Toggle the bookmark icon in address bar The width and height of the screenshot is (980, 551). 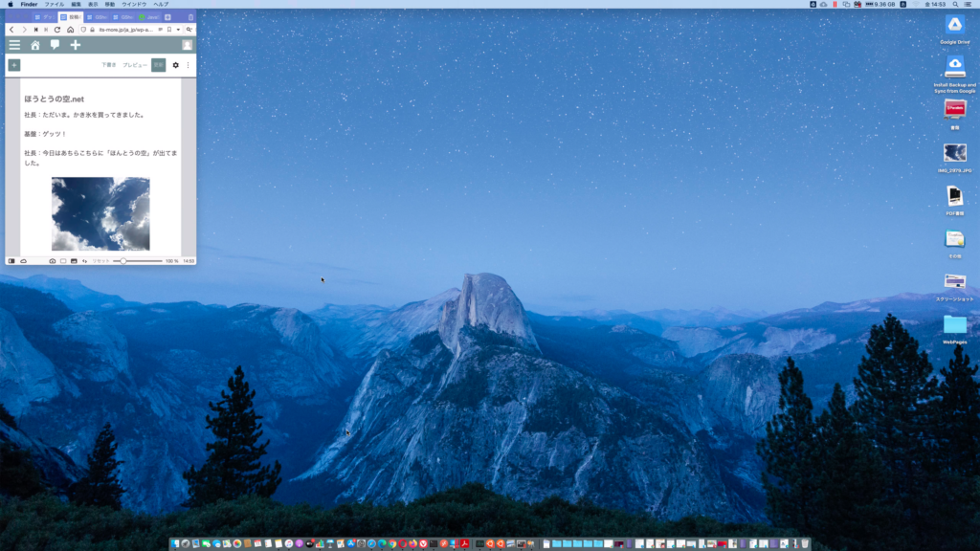(169, 30)
